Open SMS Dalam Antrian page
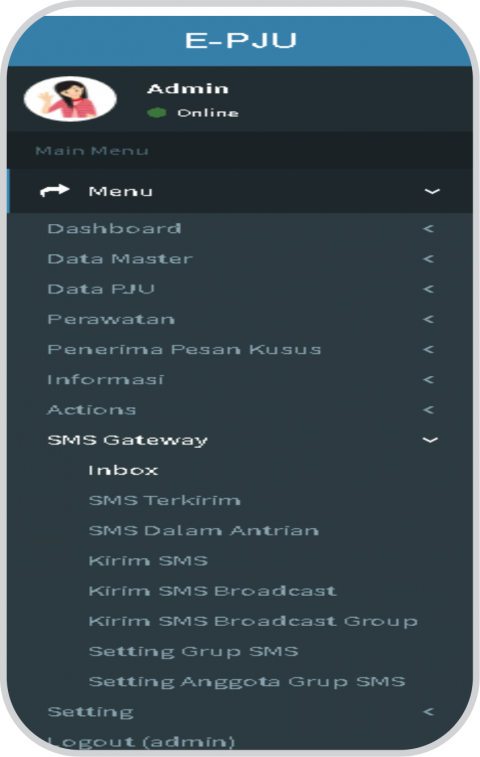This screenshot has height=757, width=480. (204, 531)
